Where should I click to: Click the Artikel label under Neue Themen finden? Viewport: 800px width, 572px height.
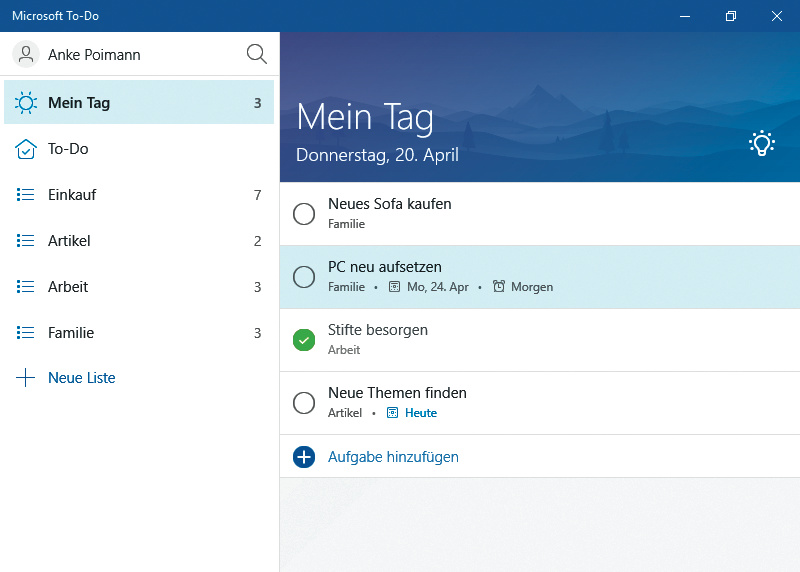click(x=345, y=413)
